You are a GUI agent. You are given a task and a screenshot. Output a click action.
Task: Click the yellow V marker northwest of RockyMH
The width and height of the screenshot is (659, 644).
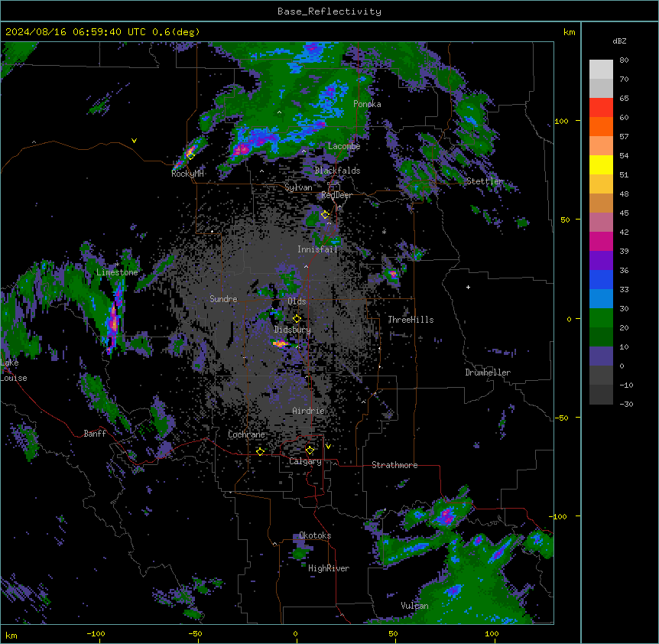pos(134,141)
